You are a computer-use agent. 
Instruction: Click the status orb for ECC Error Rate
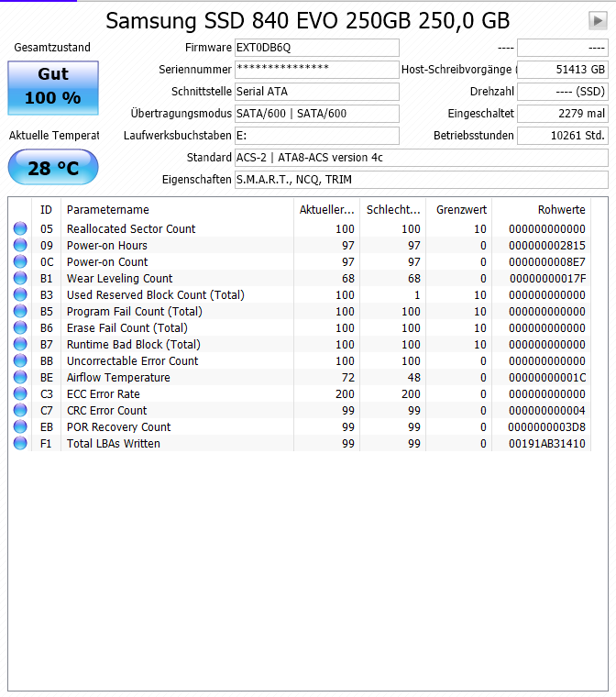[x=20, y=393]
